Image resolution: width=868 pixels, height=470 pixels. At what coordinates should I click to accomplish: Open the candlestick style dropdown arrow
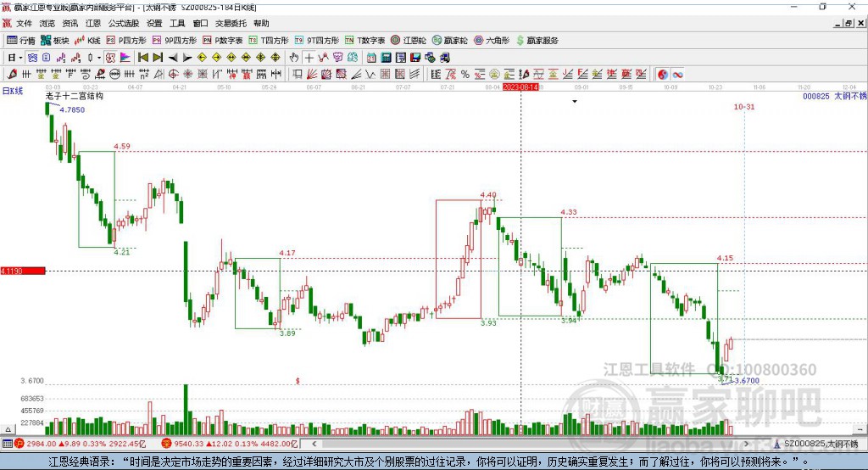click(x=99, y=57)
